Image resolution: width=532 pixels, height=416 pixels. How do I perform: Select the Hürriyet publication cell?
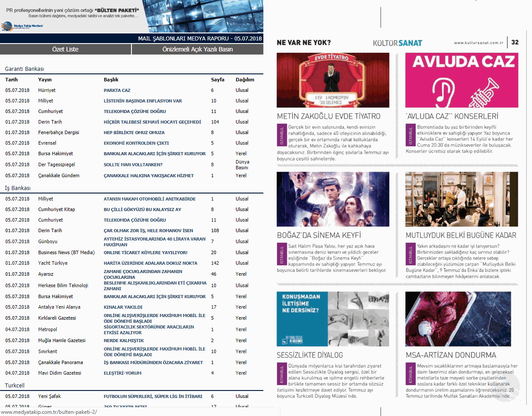tap(47, 90)
